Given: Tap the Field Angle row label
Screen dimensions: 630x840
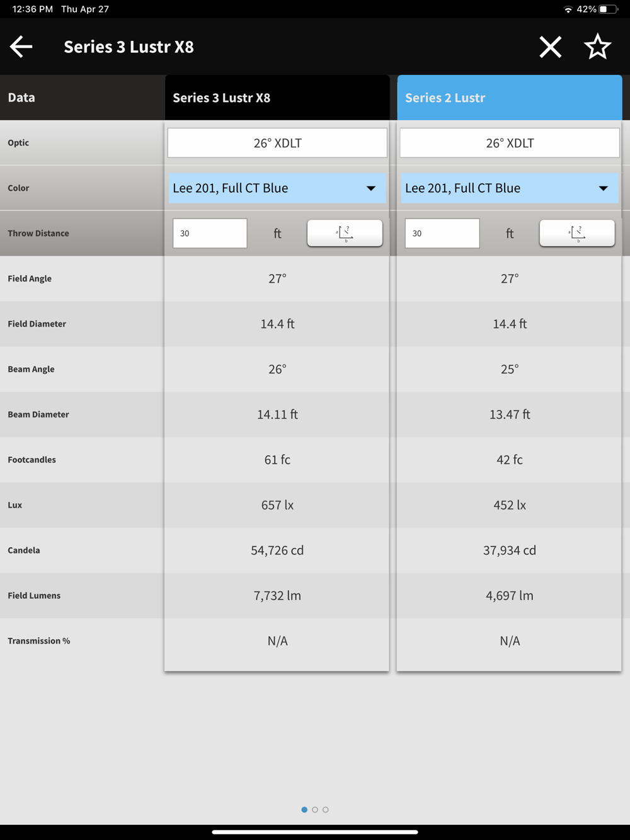Looking at the screenshot, I should point(30,278).
